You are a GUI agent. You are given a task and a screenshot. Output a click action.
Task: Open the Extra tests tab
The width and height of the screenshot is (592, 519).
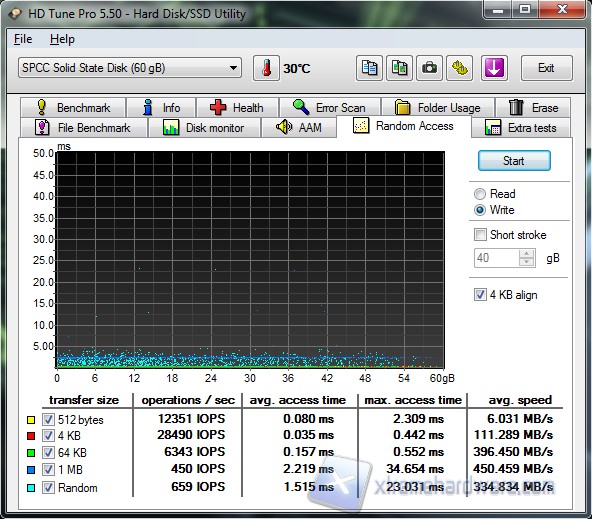[521, 128]
